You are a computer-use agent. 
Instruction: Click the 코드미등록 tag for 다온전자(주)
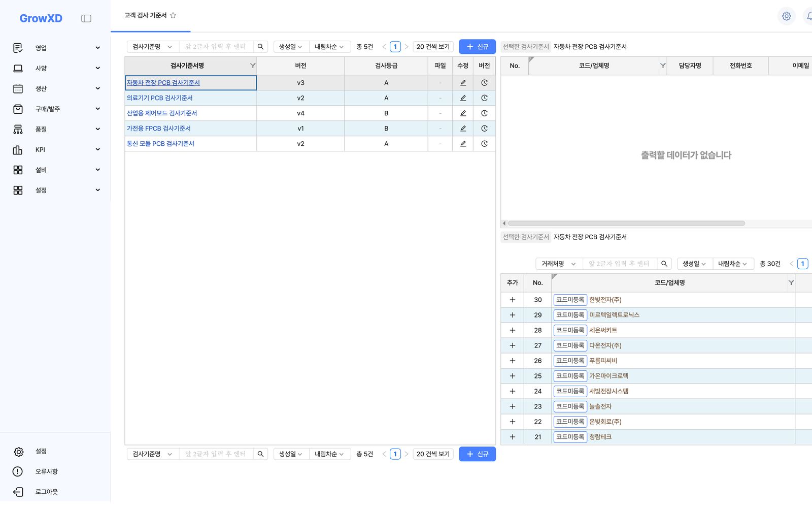(x=570, y=345)
